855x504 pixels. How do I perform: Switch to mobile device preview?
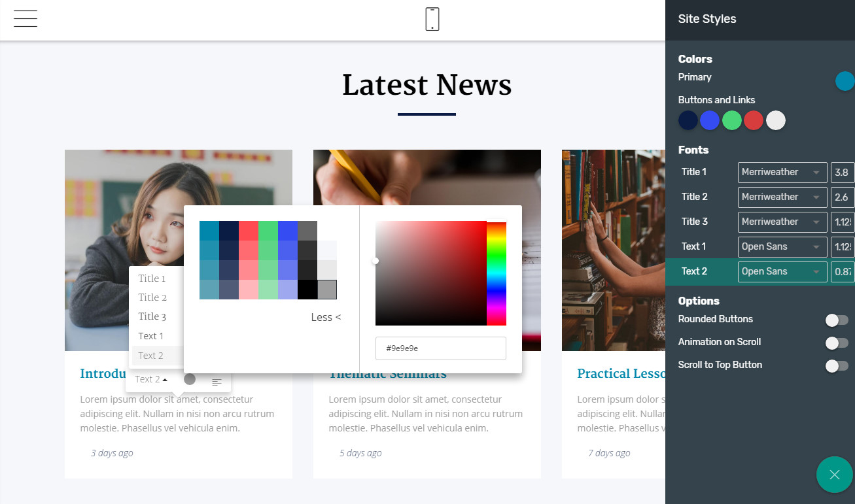(x=432, y=19)
